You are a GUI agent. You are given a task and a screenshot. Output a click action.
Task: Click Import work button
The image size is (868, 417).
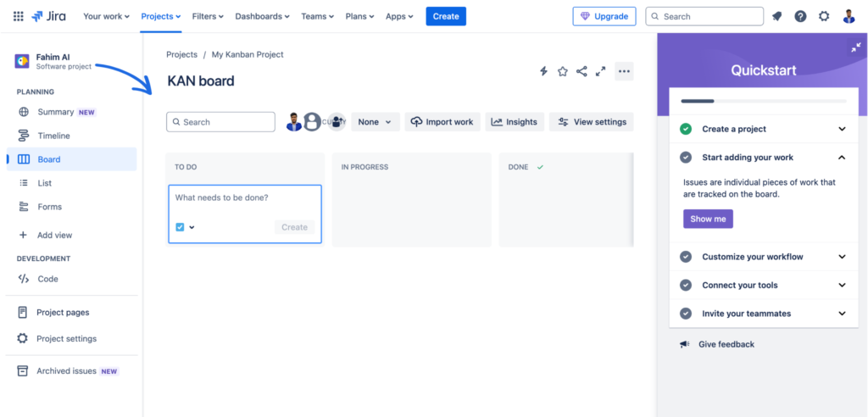point(442,122)
